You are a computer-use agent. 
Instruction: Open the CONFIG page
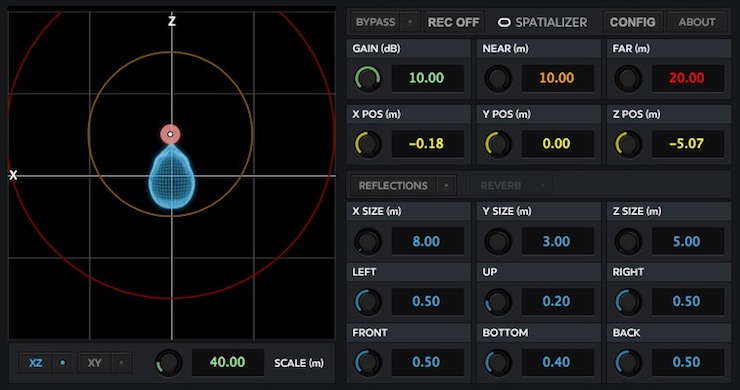pos(632,22)
